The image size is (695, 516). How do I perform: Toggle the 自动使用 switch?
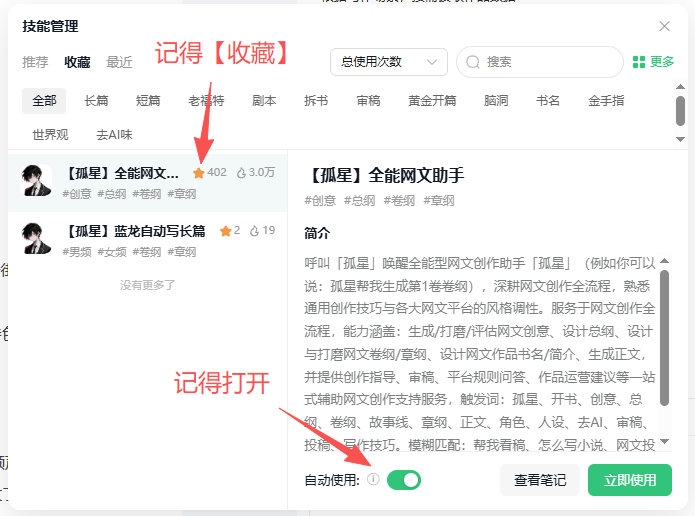(x=404, y=480)
